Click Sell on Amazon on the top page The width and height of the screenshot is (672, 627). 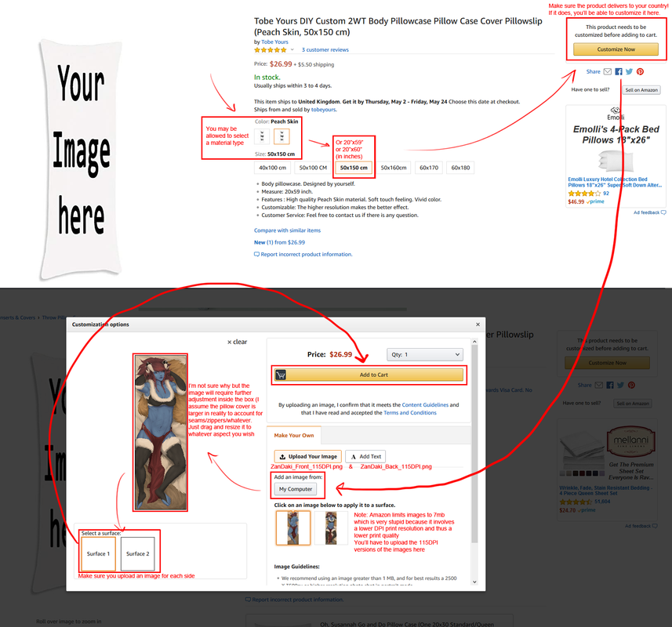click(641, 90)
